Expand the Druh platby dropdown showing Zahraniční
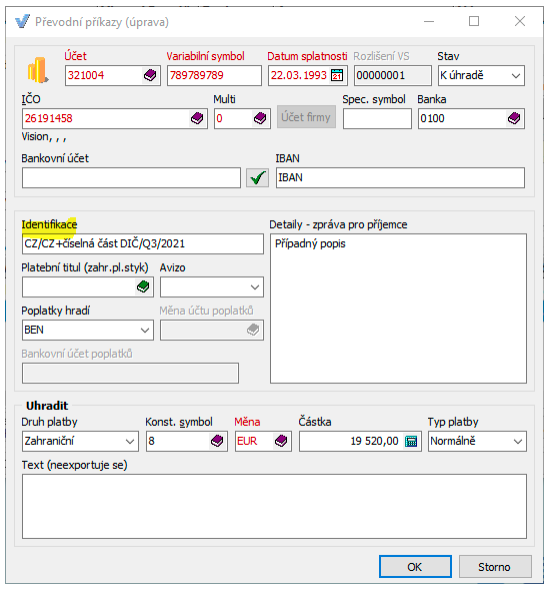The height and width of the screenshot is (589, 548). coord(80,441)
